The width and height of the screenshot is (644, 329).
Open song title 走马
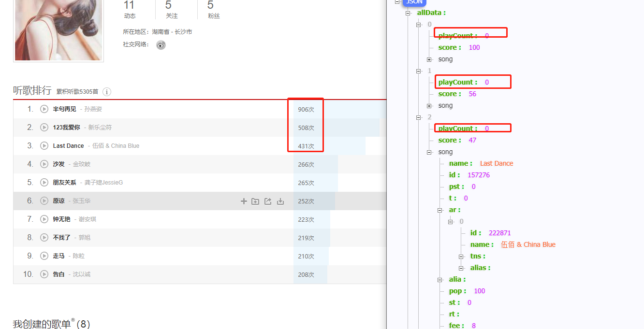tap(59, 256)
